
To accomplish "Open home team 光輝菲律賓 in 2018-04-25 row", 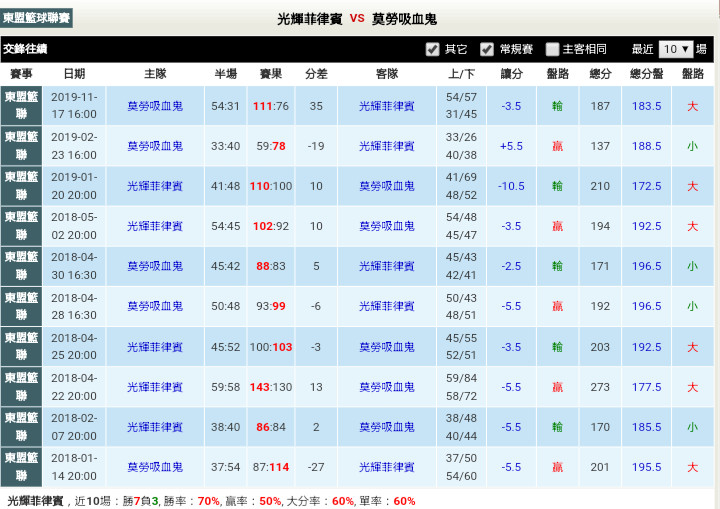I will (x=155, y=347).
